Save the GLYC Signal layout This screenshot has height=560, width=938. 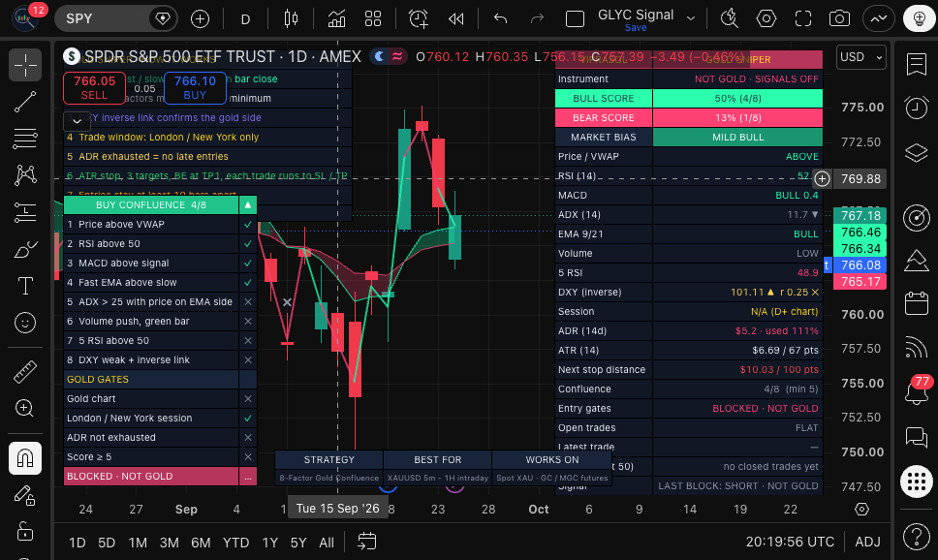click(x=636, y=27)
